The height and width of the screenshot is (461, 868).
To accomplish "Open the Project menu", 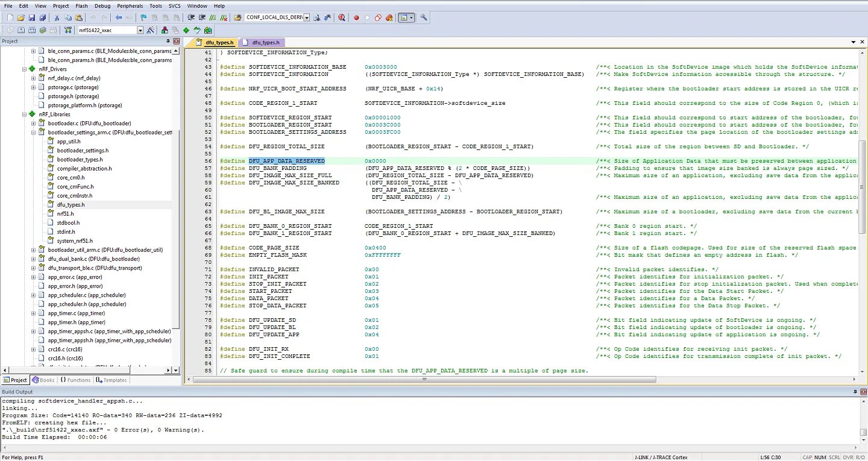I will point(61,5).
